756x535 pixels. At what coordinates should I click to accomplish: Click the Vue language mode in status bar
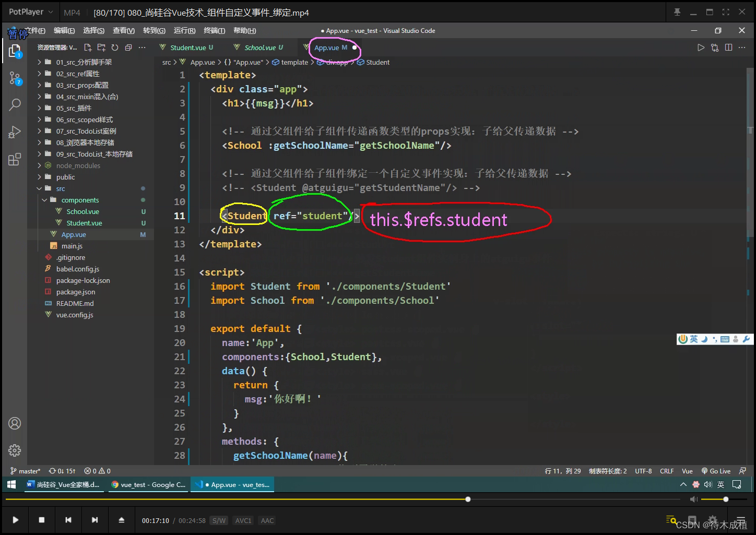coord(687,471)
